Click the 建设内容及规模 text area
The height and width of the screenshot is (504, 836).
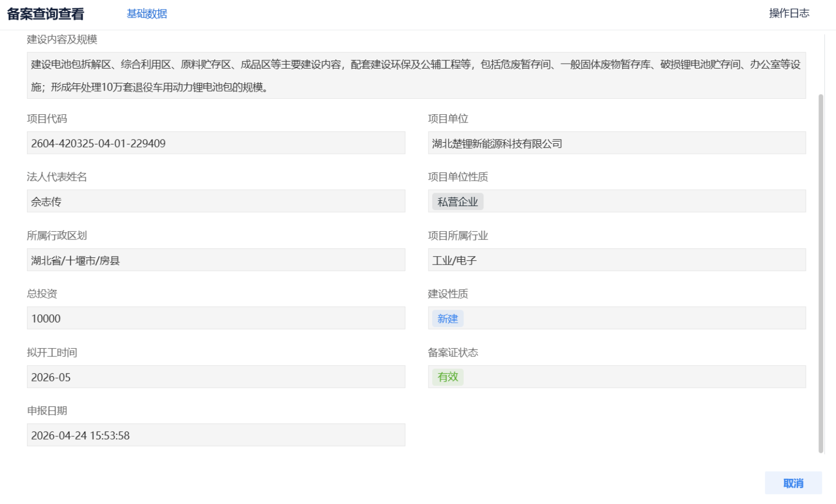(416, 76)
